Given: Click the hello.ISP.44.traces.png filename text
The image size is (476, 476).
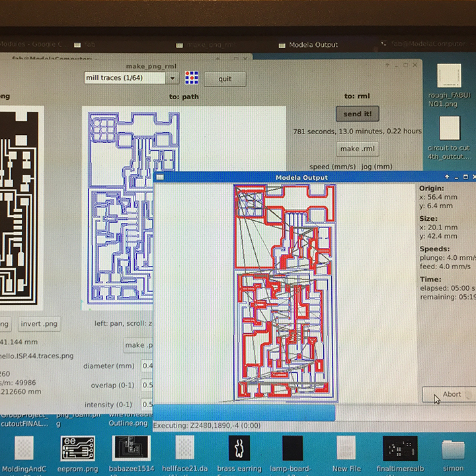Looking at the screenshot, I should pyautogui.click(x=36, y=356).
